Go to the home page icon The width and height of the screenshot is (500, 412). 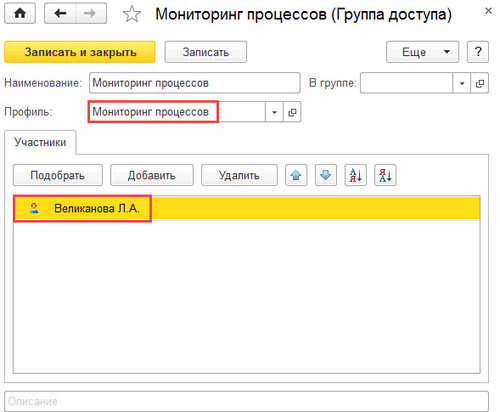pyautogui.click(x=20, y=13)
